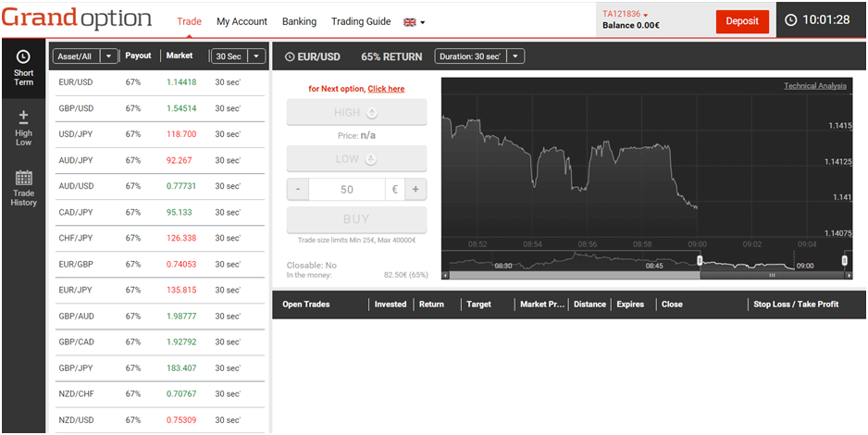Viewport: 868px width, 435px height.
Task: Click the clock icon beside 10:01:28
Action: pos(791,20)
